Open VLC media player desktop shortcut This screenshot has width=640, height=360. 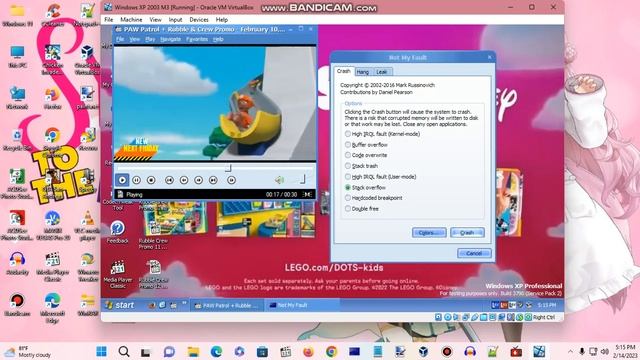point(87,225)
